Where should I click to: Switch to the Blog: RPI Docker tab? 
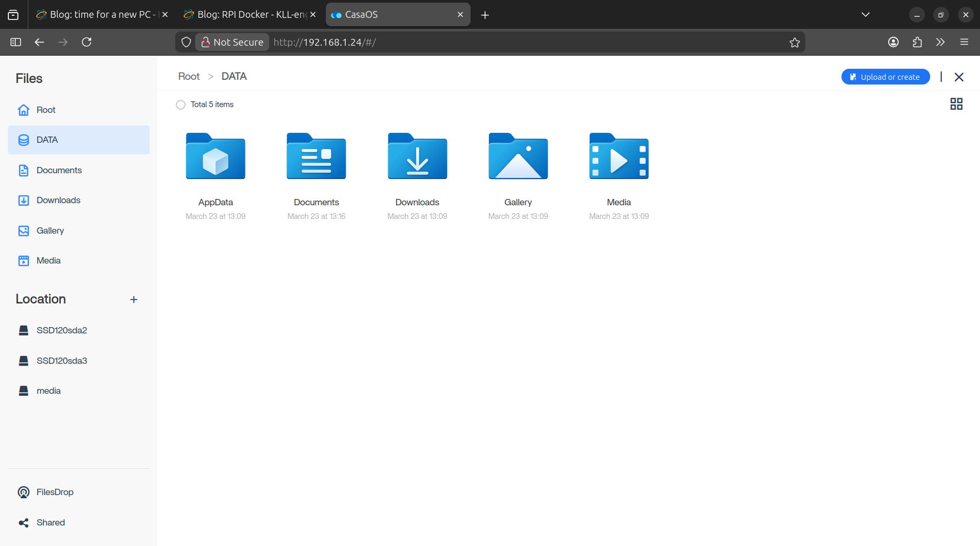pos(247,15)
